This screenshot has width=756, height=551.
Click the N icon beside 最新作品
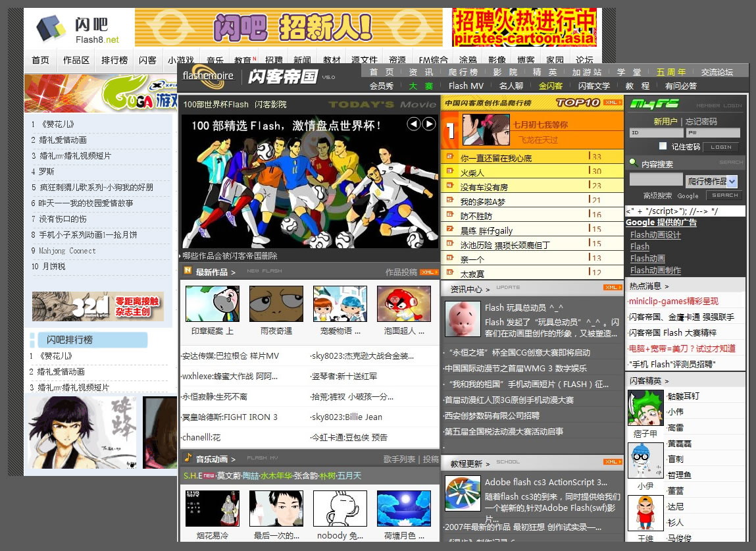coord(188,271)
